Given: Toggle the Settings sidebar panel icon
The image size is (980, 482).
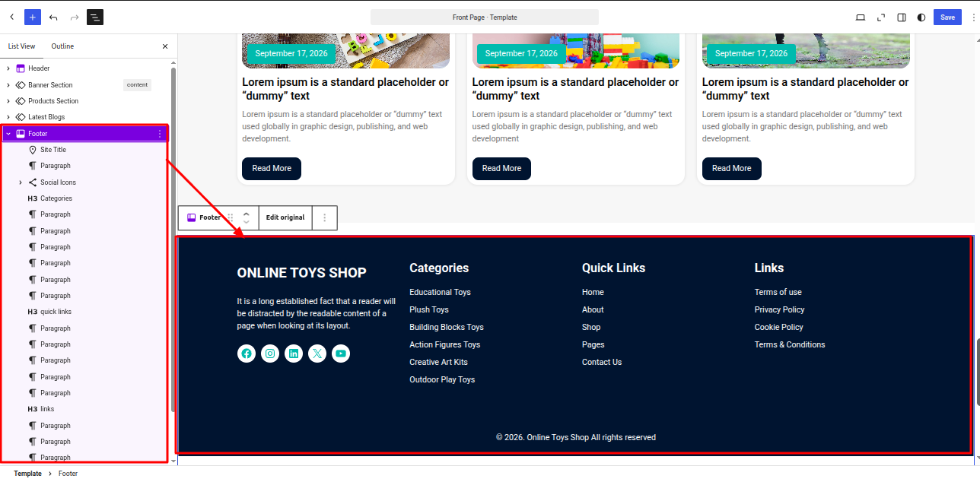Looking at the screenshot, I should tap(902, 17).
